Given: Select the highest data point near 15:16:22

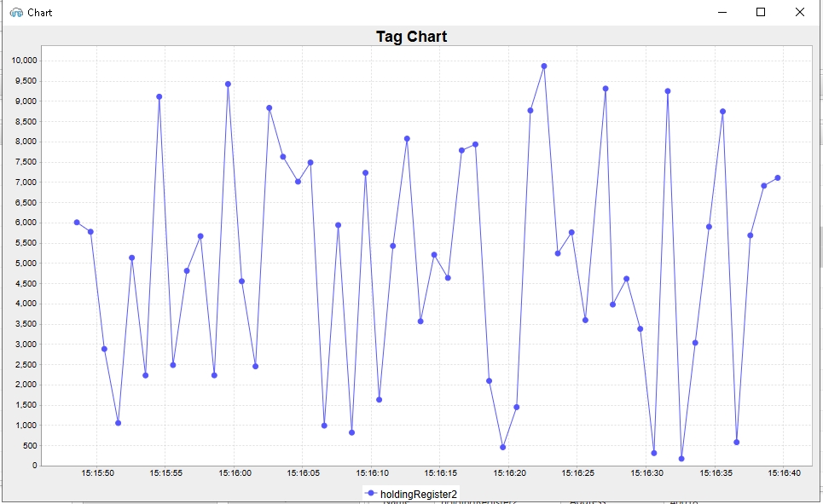Looking at the screenshot, I should (544, 67).
